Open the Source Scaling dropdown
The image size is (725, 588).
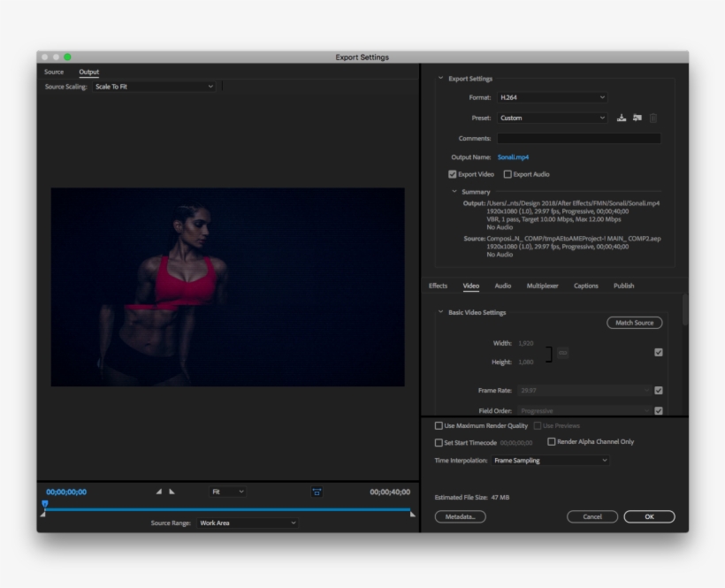click(x=154, y=87)
